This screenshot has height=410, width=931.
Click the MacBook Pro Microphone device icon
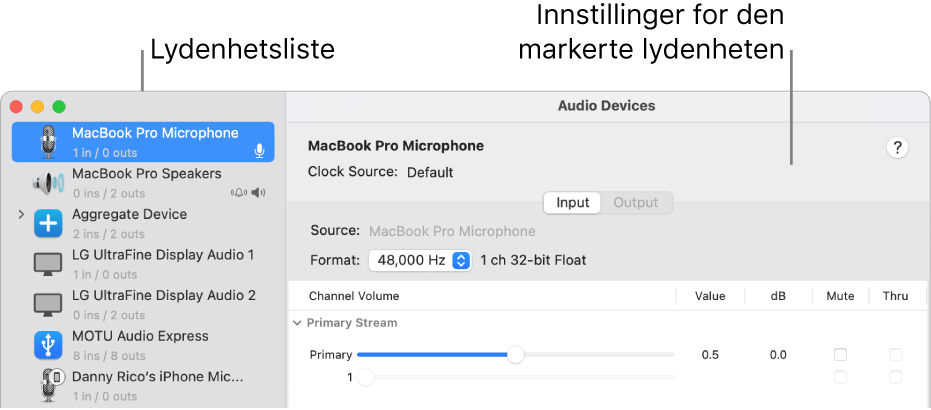pyautogui.click(x=49, y=142)
